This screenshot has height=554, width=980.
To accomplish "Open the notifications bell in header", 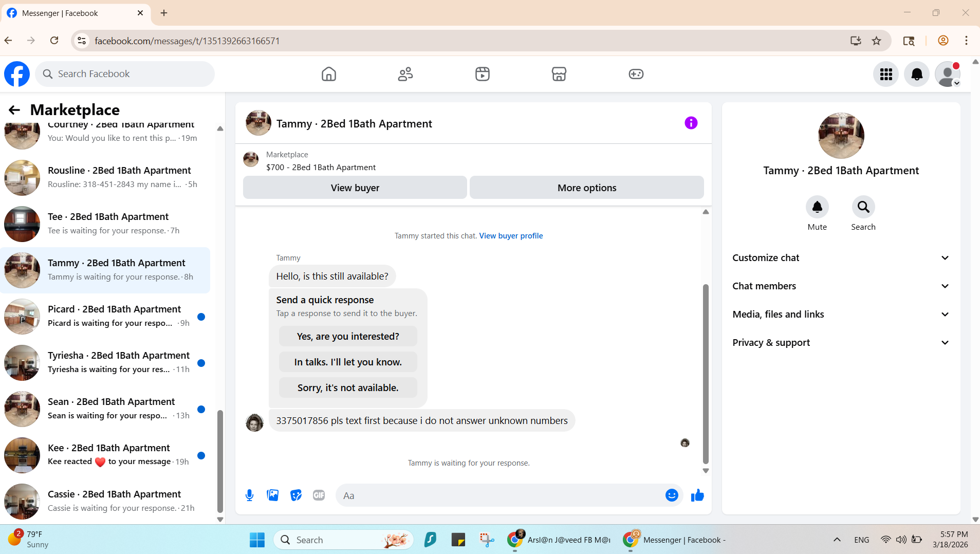I will pos(917,74).
